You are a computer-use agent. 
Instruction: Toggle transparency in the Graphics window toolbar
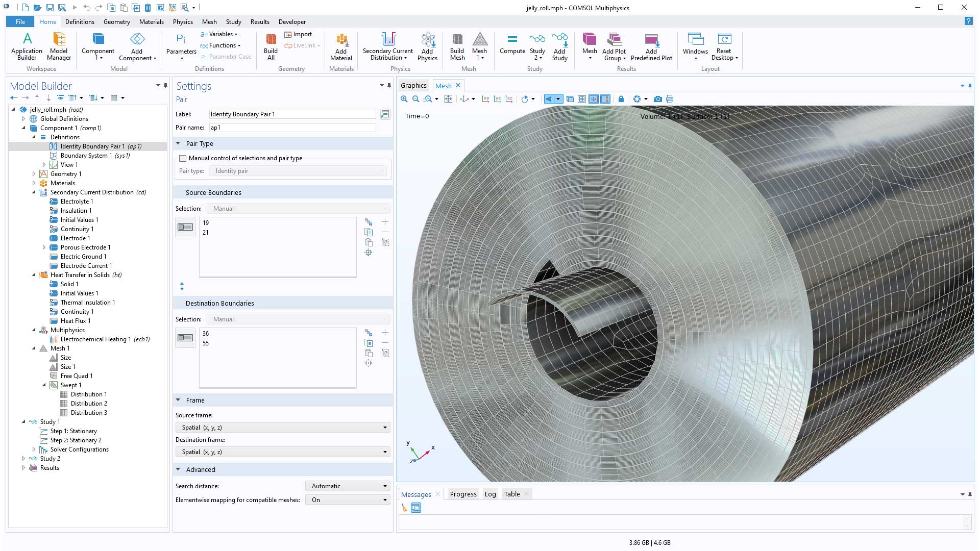point(570,99)
